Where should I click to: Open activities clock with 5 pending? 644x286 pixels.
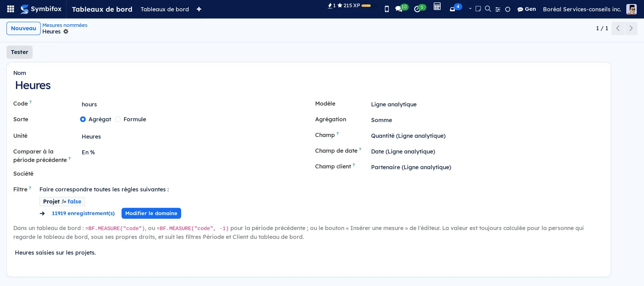[x=419, y=8]
